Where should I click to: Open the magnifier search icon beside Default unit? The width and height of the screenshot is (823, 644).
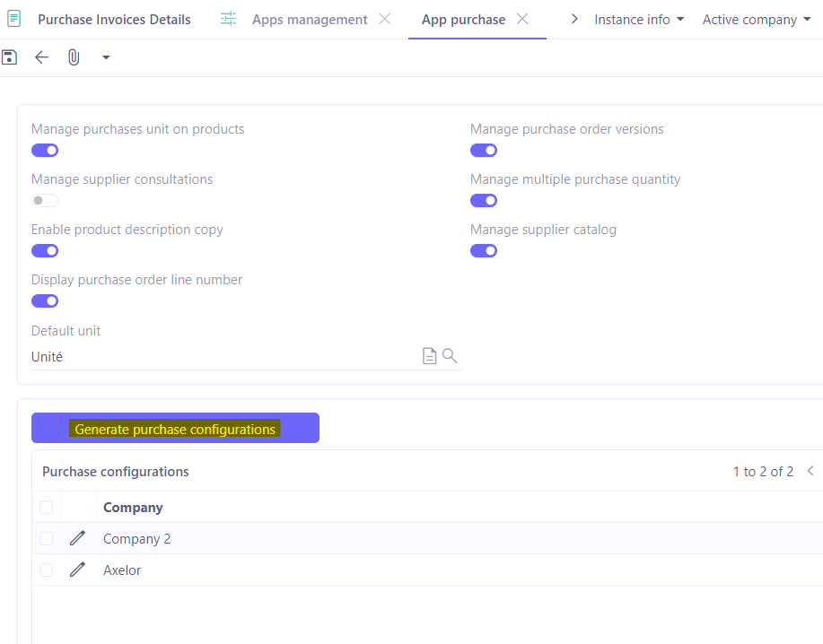tap(449, 355)
